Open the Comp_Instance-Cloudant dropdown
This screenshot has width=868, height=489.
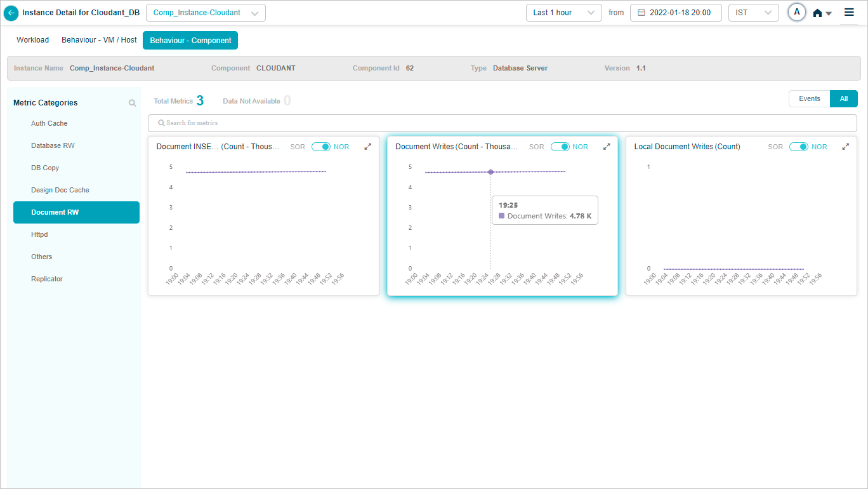tap(206, 13)
